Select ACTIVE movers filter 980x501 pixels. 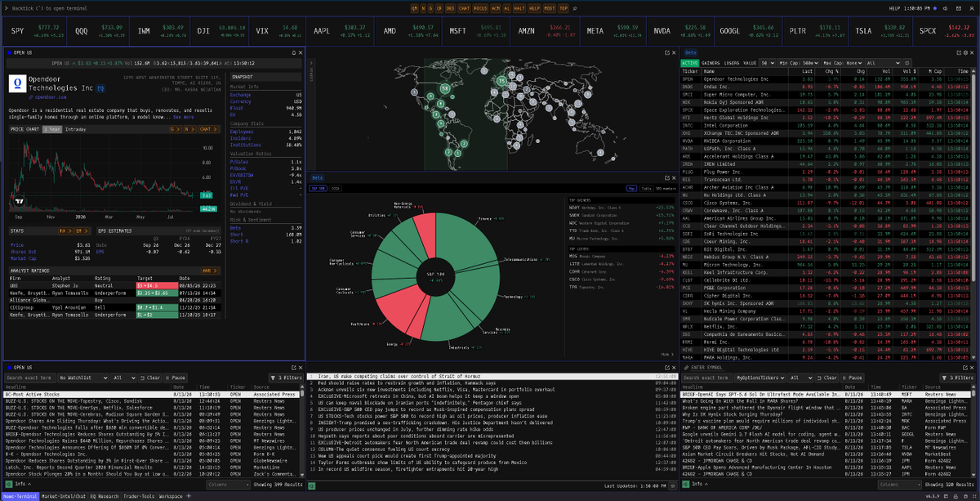click(690, 63)
